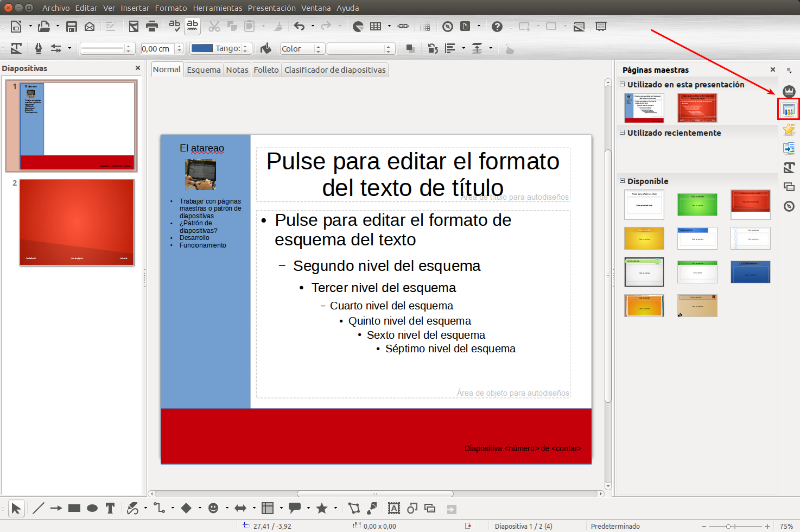Switch to Clasificador de diapositivas tab
The image size is (800, 532).
click(x=335, y=70)
